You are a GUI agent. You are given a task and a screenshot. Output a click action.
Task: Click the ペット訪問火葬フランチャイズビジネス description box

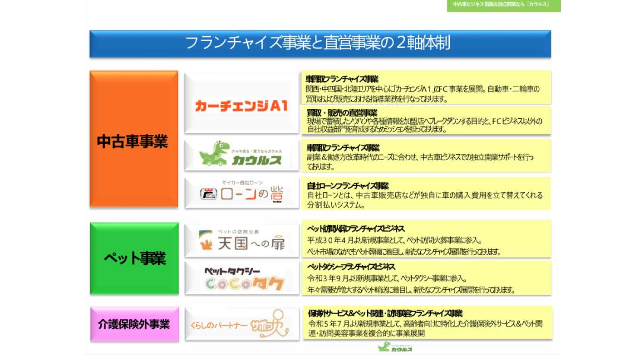coord(427,240)
